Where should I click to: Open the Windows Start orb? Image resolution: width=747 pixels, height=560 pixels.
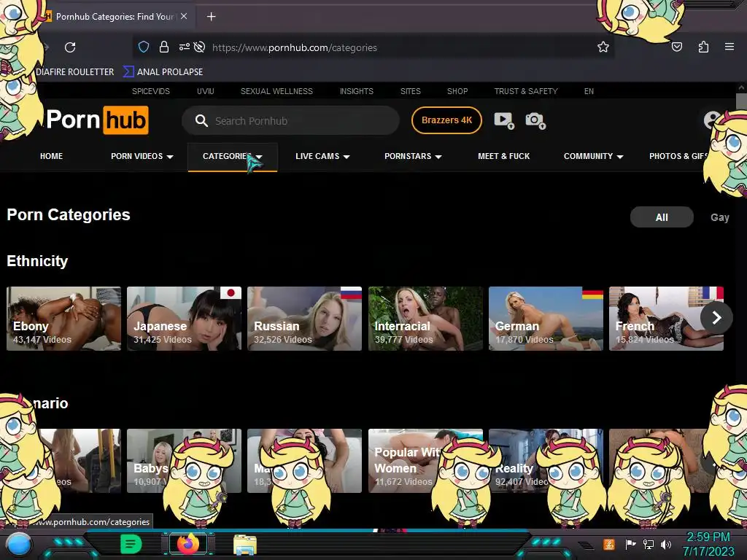tap(18, 544)
